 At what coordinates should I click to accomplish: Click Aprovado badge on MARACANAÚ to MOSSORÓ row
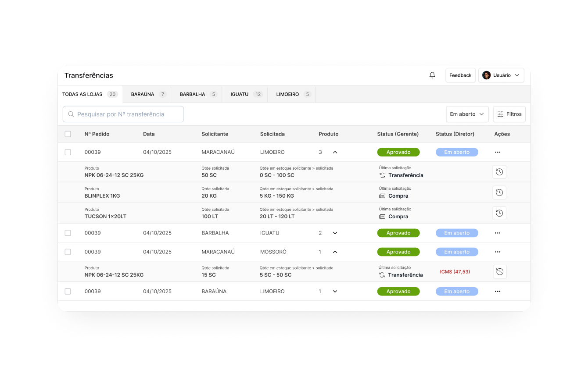coord(398,252)
